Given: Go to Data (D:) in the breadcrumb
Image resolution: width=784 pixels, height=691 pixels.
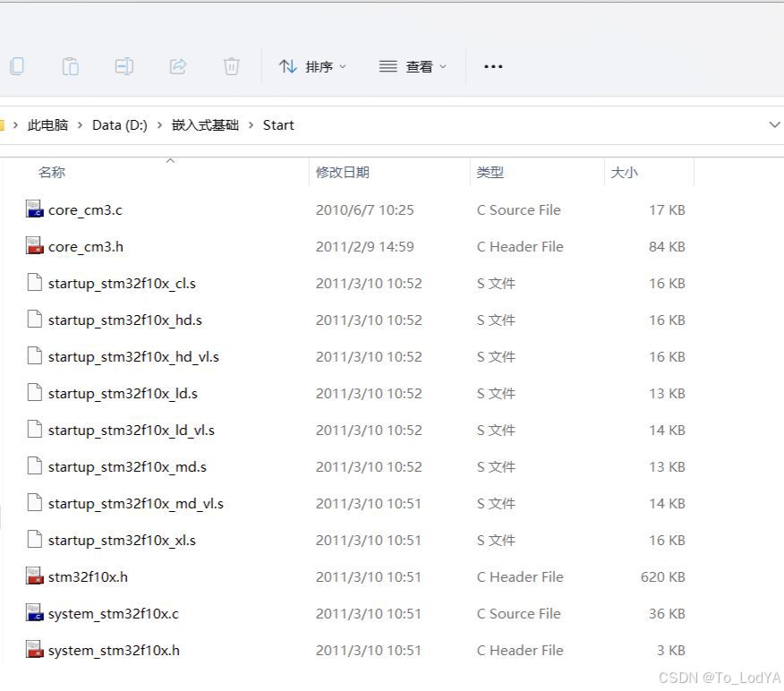Looking at the screenshot, I should tap(120, 125).
